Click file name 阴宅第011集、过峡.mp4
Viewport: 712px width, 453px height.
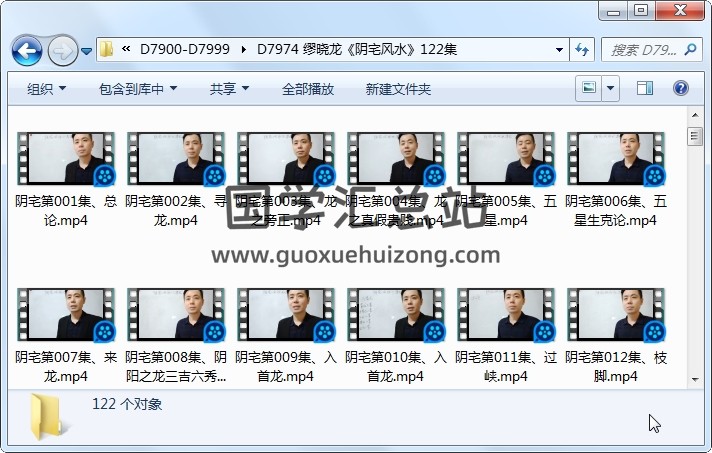coord(505,367)
